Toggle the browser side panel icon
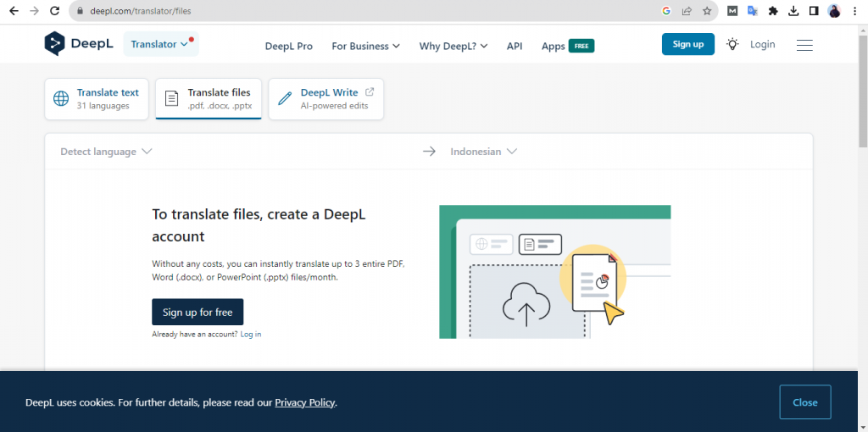Viewport: 868px width, 432px height. click(x=814, y=10)
